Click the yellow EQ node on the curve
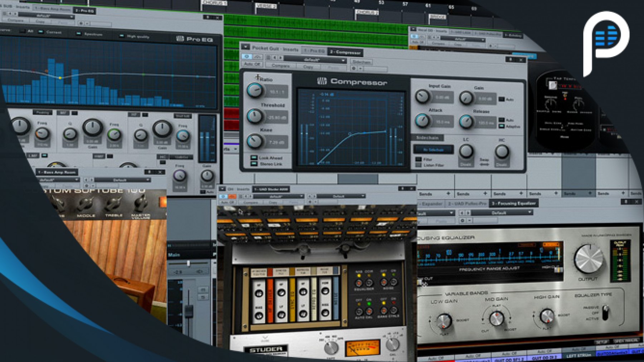Viewport: 644px width, 362px height. pos(60,78)
